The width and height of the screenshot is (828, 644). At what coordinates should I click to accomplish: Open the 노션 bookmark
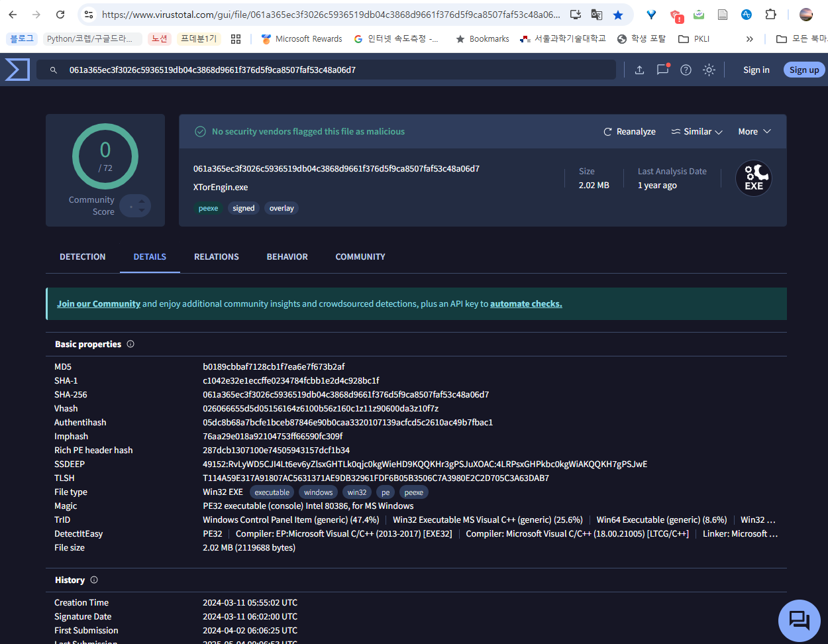pyautogui.click(x=160, y=39)
